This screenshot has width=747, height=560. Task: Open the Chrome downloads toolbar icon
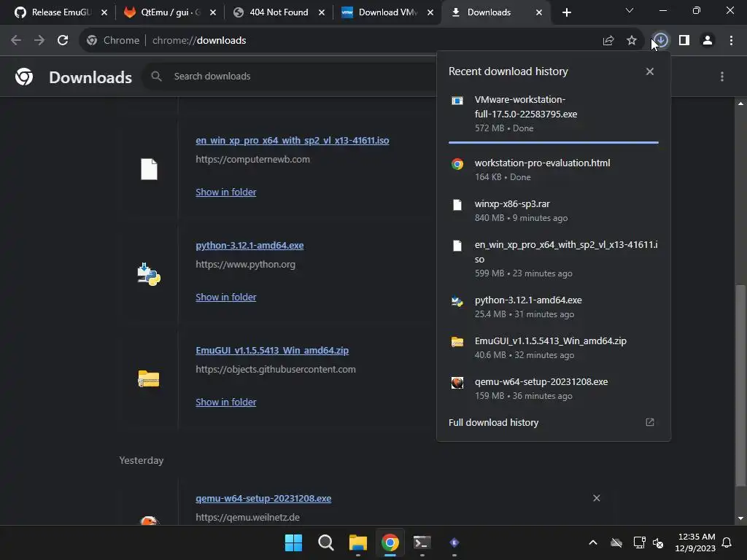(x=660, y=40)
